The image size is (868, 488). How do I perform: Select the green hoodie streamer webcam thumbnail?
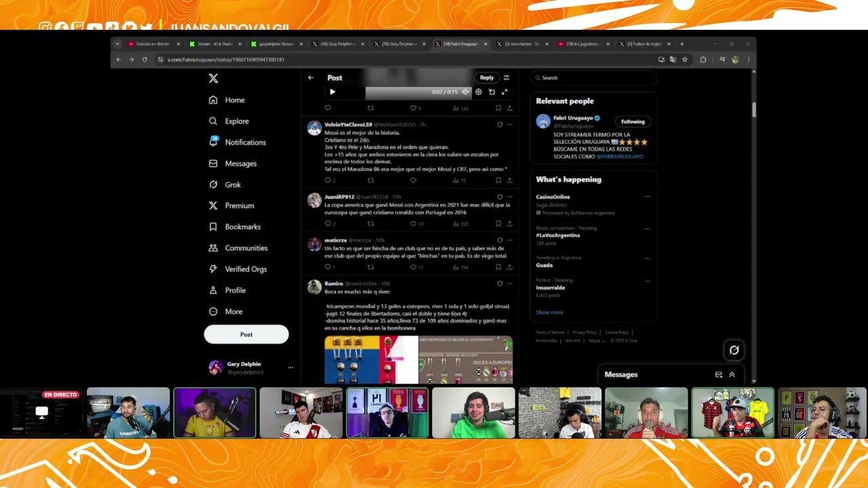click(x=473, y=413)
